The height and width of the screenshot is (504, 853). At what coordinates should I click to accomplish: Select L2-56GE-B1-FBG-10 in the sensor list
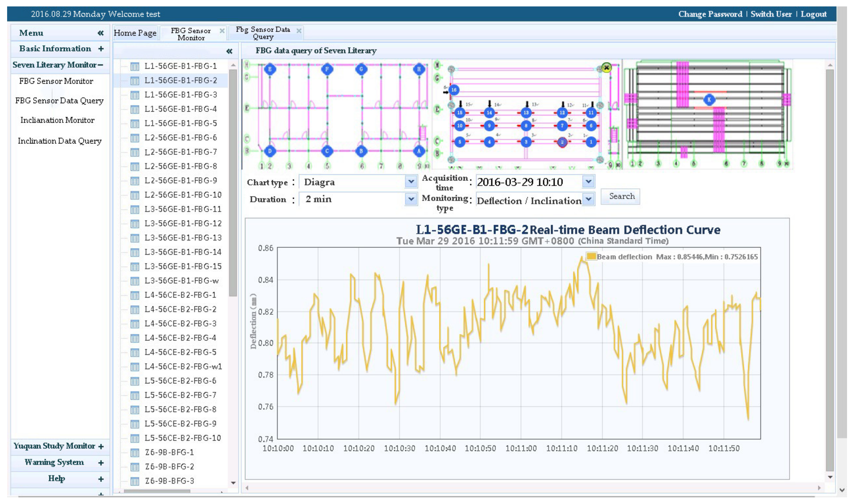click(183, 195)
